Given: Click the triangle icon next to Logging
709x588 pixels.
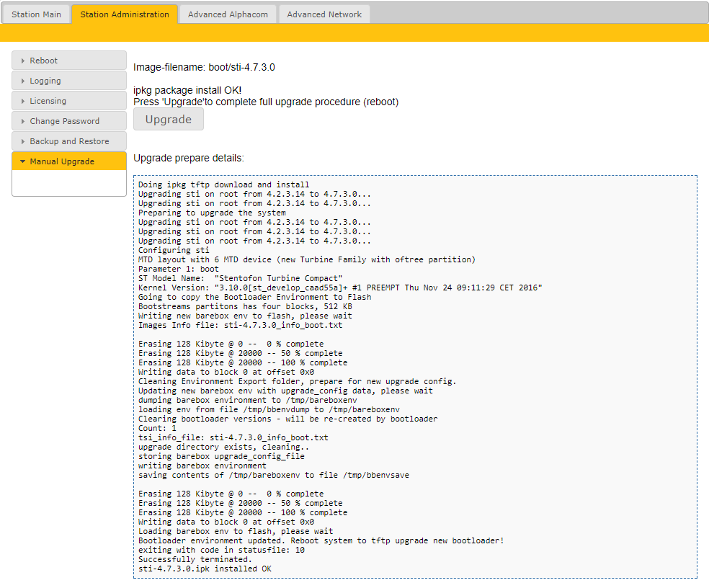Looking at the screenshot, I should [23, 81].
